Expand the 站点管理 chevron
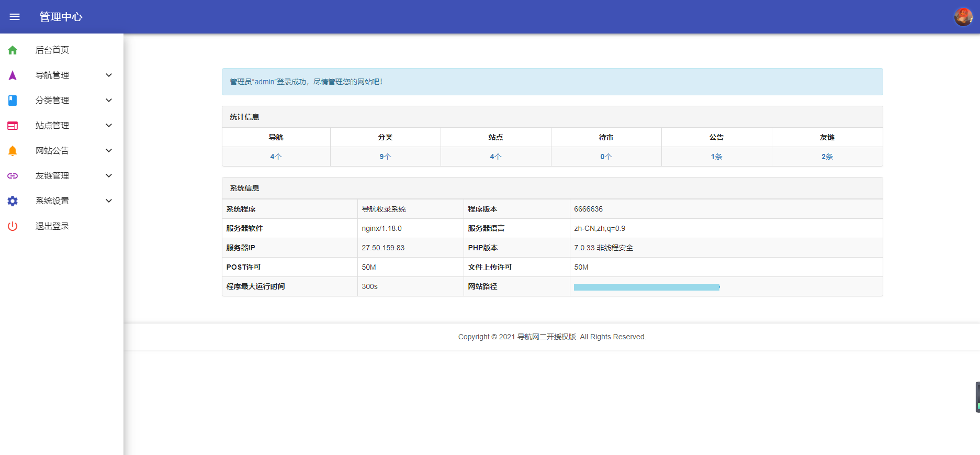The height and width of the screenshot is (455, 980). coord(109,126)
